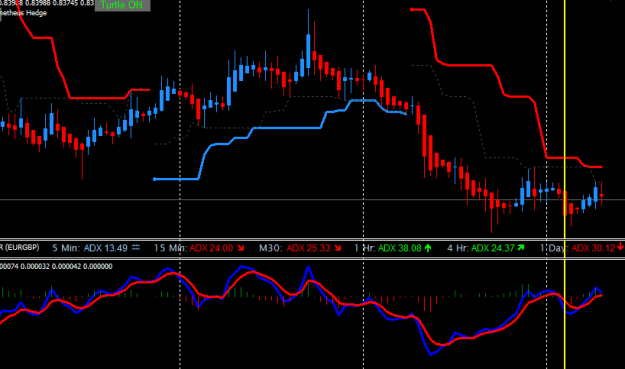This screenshot has width=625, height=369.
Task: Click the '4 Hr:' timeframe label
Action: coord(458,248)
